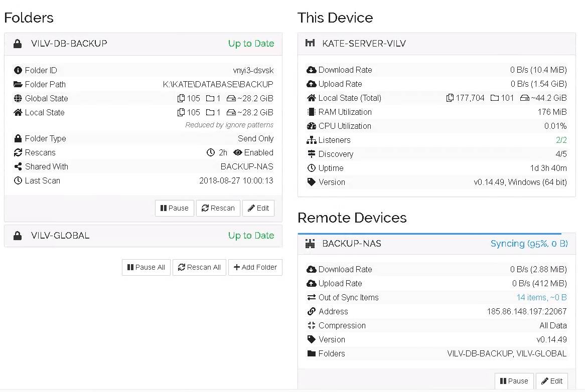Click the lock icon beside VILV-GLOBAL
Image resolution: width=585 pixels, height=392 pixels.
pyautogui.click(x=18, y=236)
